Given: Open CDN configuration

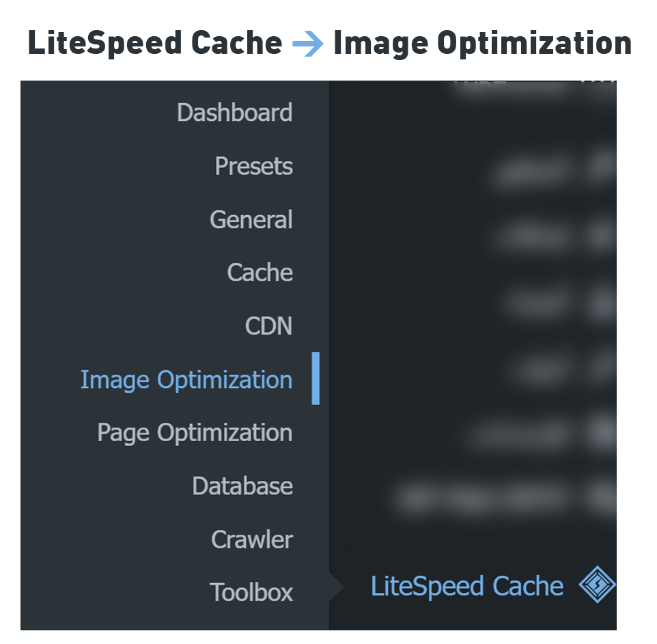Looking at the screenshot, I should [268, 326].
